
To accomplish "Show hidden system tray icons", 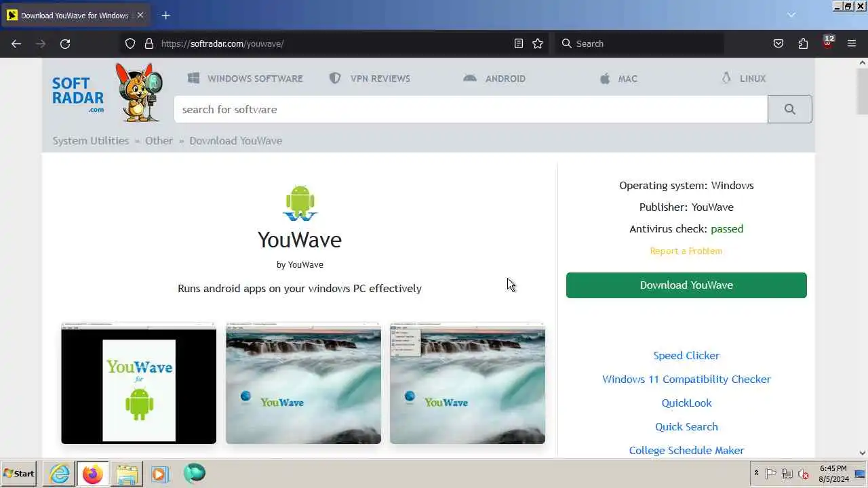I will point(756,473).
